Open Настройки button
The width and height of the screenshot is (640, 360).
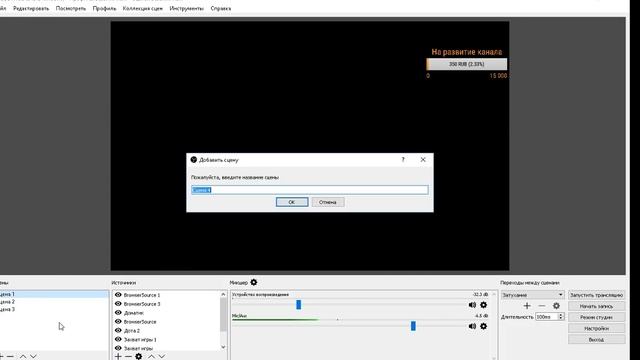click(596, 328)
